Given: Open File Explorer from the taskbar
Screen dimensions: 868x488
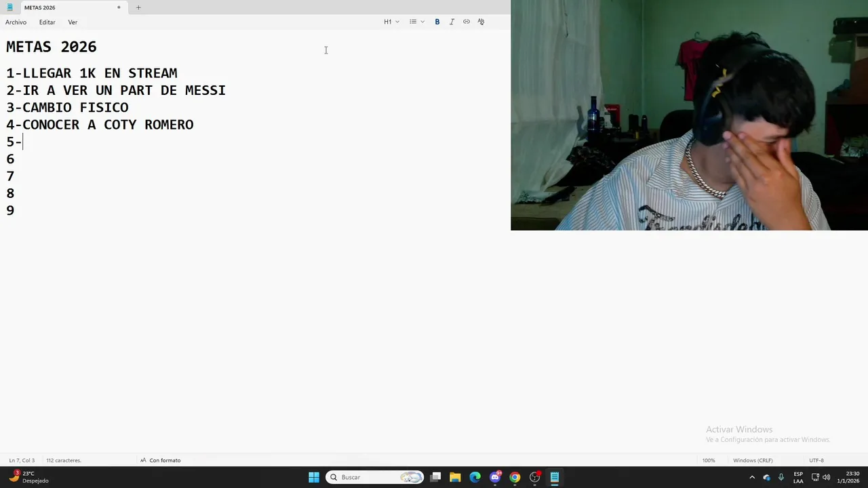Looking at the screenshot, I should point(455,477).
